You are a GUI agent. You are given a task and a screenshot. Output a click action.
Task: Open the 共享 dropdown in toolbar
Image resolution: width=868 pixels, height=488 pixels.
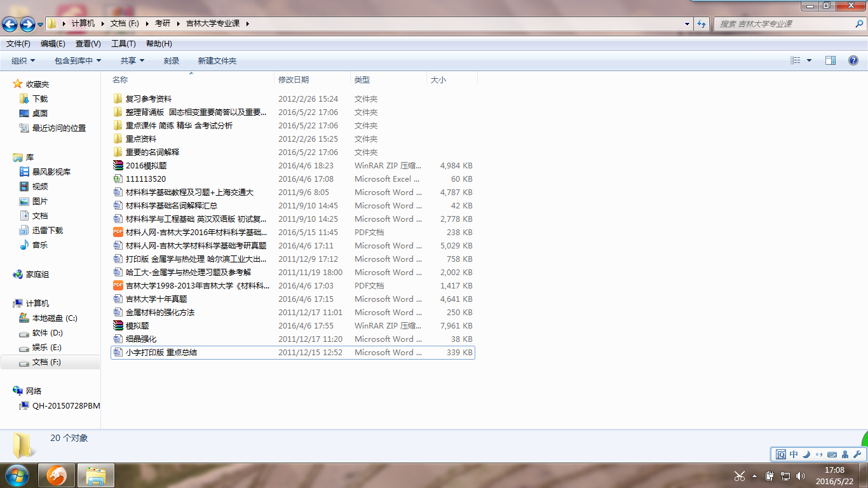132,60
